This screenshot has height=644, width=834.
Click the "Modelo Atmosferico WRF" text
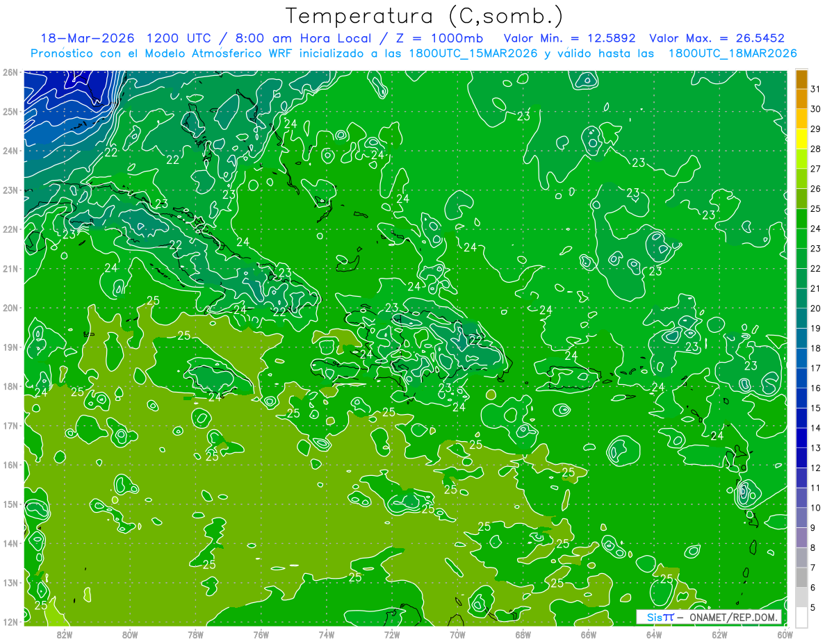[207, 53]
